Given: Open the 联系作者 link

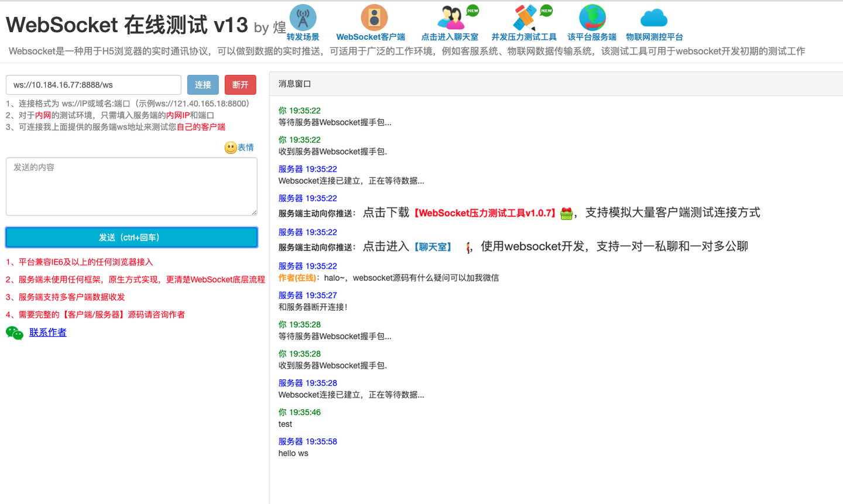Looking at the screenshot, I should tap(47, 332).
